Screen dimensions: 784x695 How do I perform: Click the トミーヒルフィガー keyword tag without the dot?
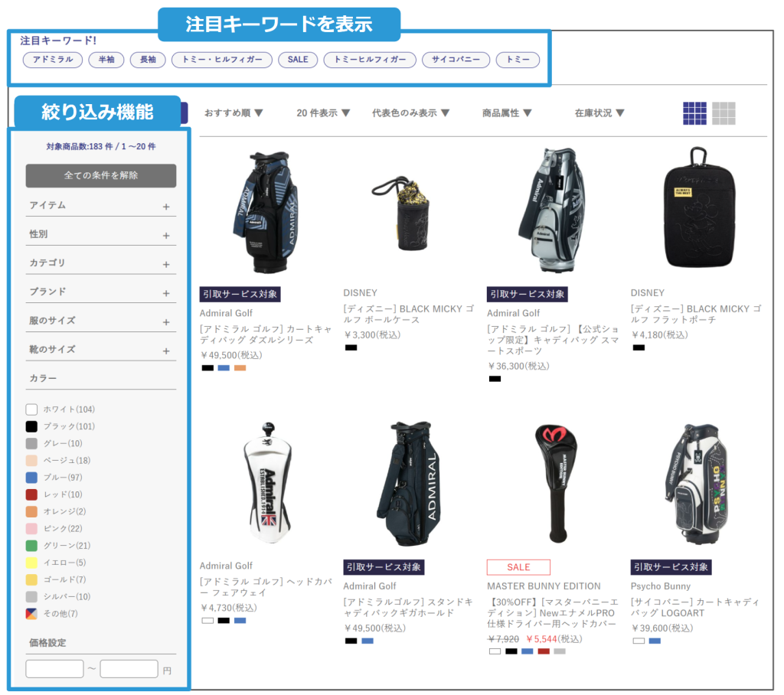pos(370,60)
